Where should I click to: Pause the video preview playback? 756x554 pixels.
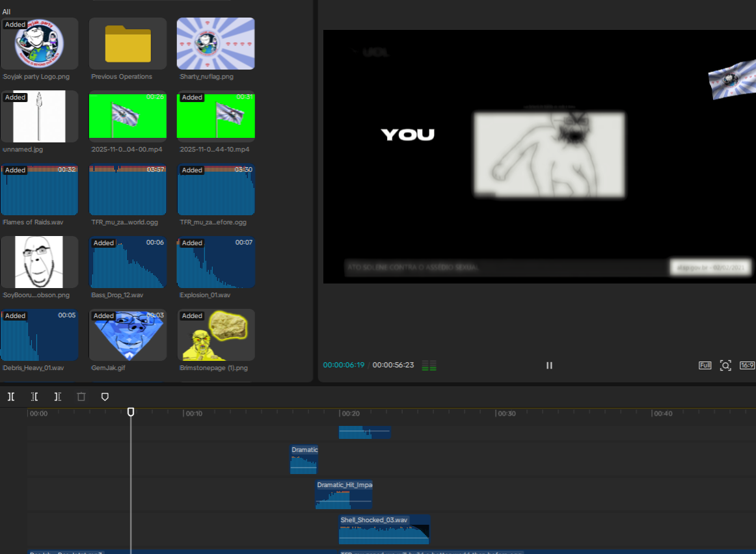tap(549, 365)
